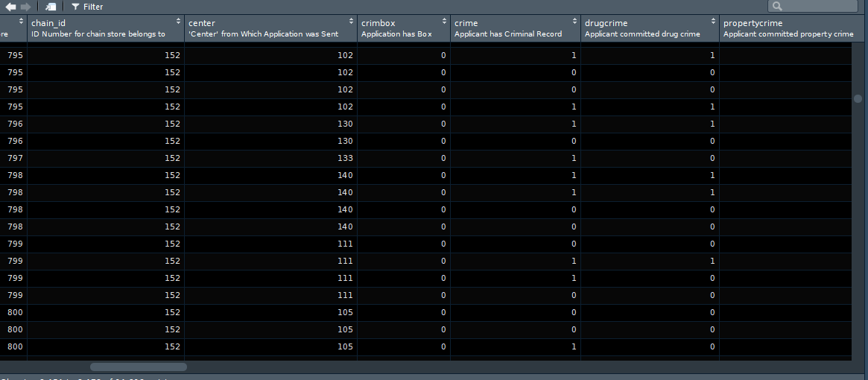Open the data in a new window
The width and height of the screenshot is (868, 380).
[51, 7]
